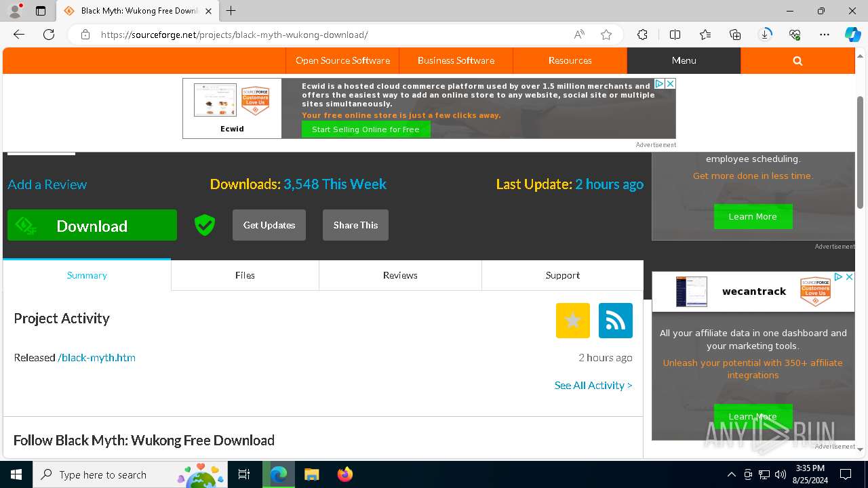This screenshot has height=488, width=868.
Task: Click the wecantrack ad title
Action: pos(754,291)
